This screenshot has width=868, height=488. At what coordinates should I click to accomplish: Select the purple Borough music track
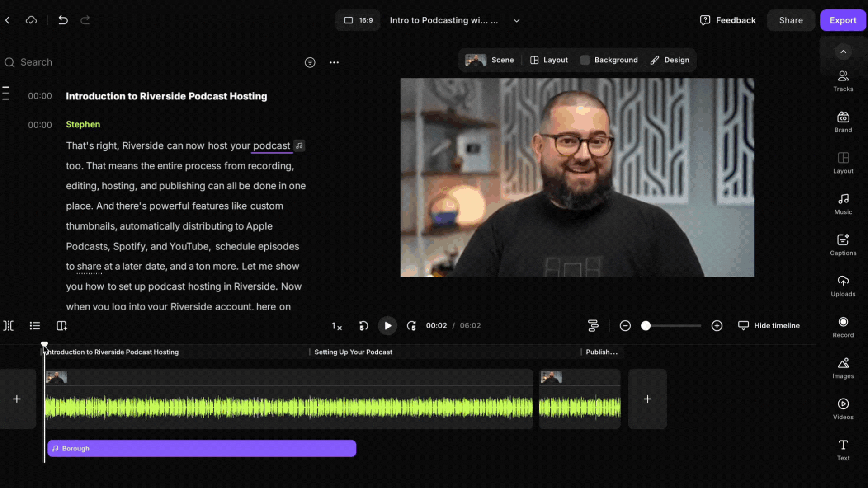click(202, 449)
